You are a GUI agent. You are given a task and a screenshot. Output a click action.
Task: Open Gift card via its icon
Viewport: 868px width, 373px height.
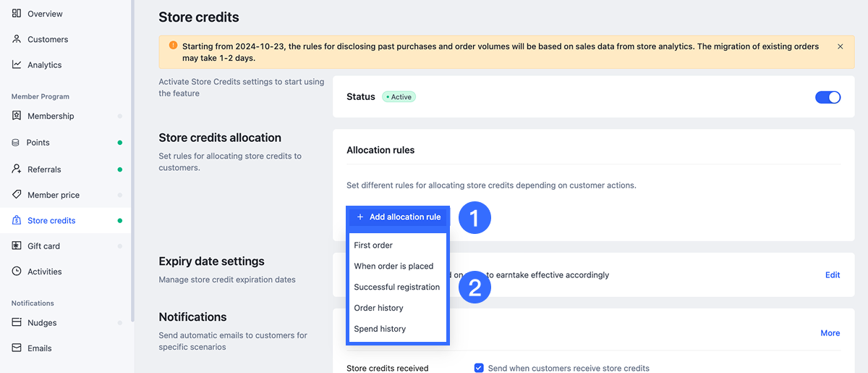17,246
